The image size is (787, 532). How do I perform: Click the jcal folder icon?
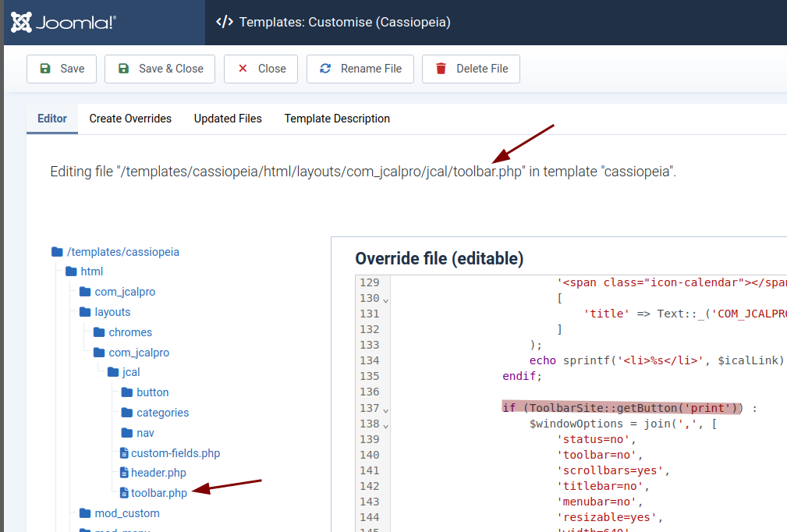113,372
